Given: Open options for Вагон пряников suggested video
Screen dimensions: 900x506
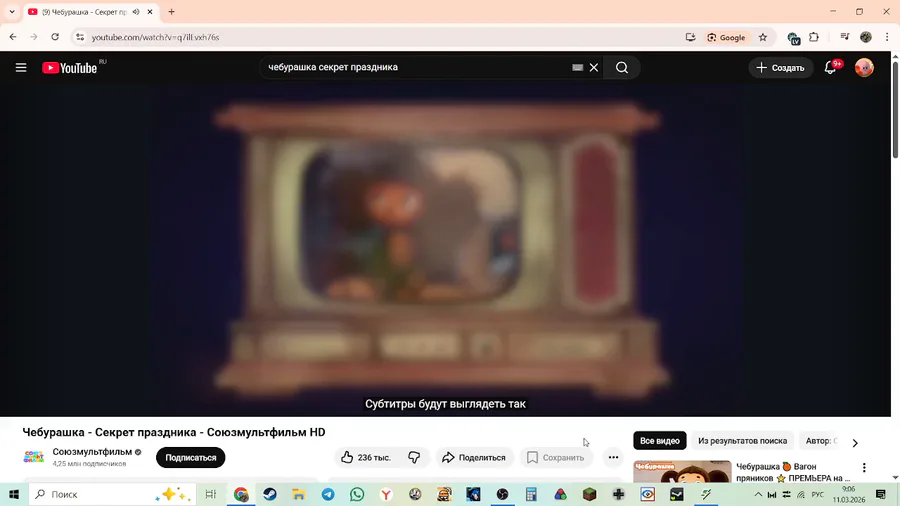Looking at the screenshot, I should tap(864, 468).
